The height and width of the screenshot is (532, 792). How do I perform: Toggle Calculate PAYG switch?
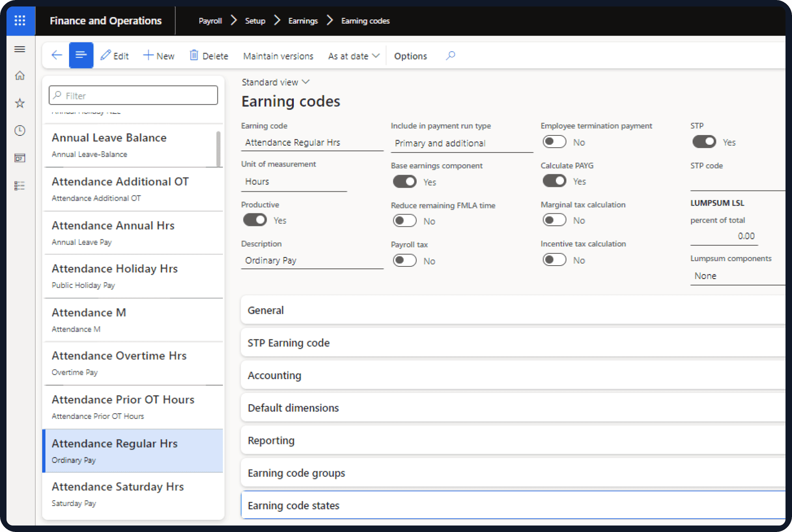(x=554, y=181)
